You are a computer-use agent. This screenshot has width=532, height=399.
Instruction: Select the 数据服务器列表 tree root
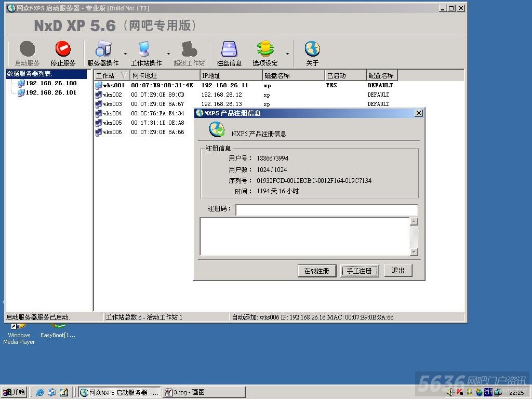(x=46, y=74)
